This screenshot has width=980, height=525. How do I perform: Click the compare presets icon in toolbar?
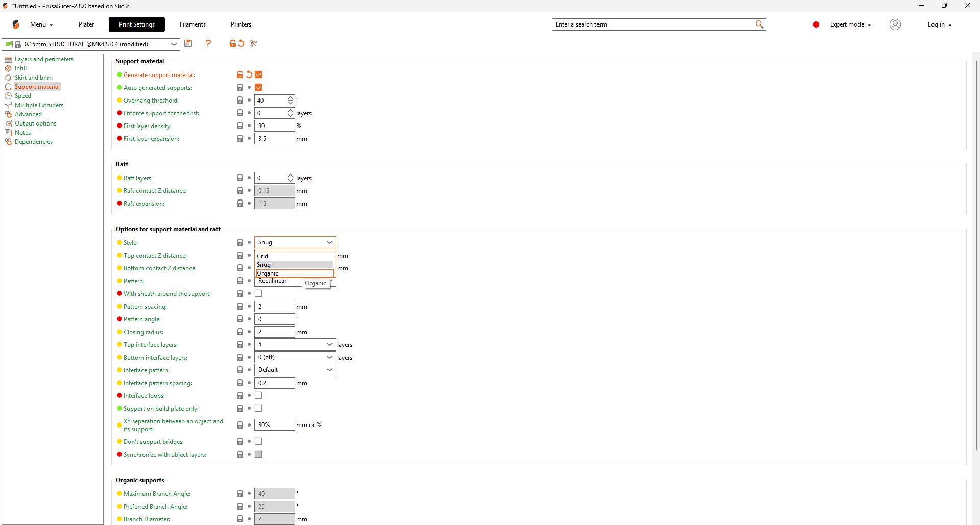[253, 44]
